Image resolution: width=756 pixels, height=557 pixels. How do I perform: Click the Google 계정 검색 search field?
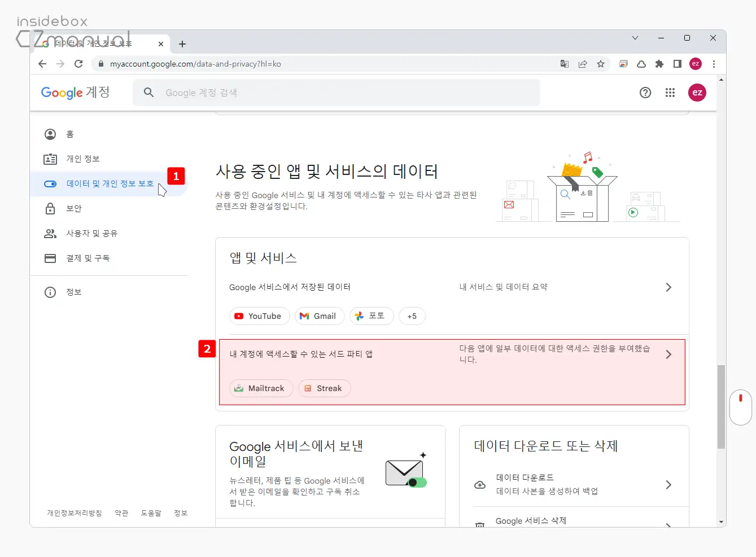[x=337, y=93]
